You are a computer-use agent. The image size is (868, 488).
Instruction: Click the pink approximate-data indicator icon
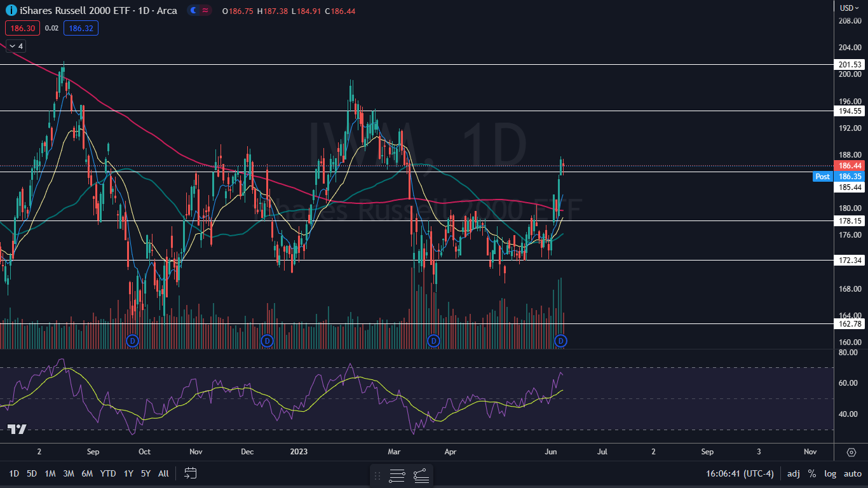click(x=205, y=10)
